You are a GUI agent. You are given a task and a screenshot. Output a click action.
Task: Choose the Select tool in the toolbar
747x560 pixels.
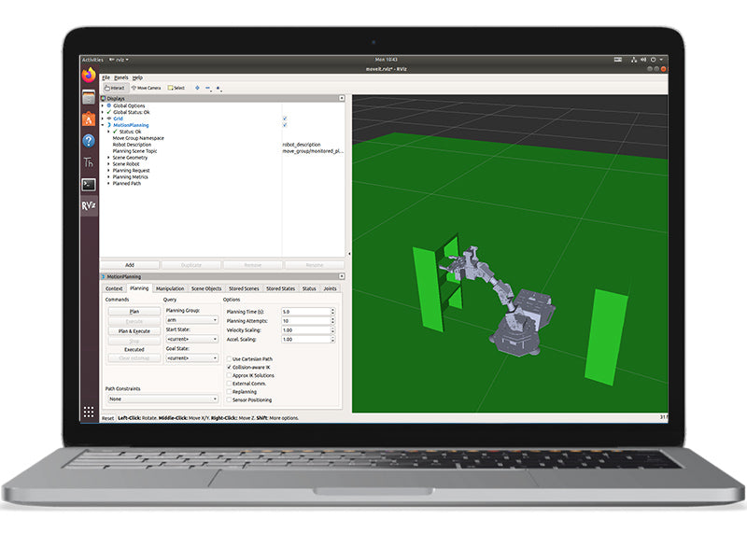pyautogui.click(x=176, y=88)
